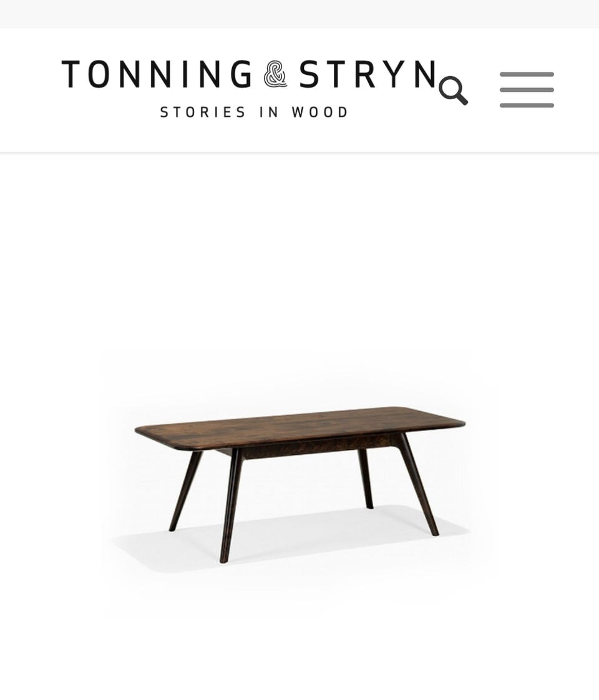Tap the bottom bar of the hamburger icon
Screen dimensions: 599x700
point(527,105)
